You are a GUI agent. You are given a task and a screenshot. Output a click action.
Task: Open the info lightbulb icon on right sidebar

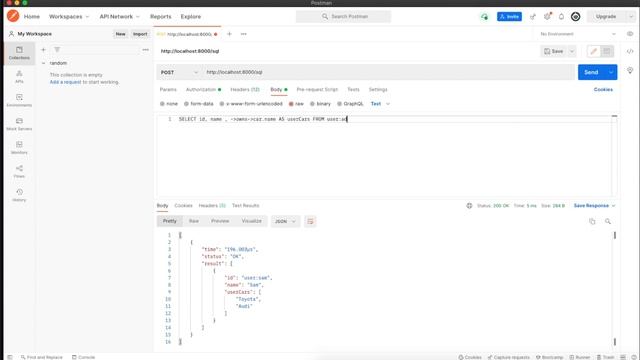pos(630,71)
